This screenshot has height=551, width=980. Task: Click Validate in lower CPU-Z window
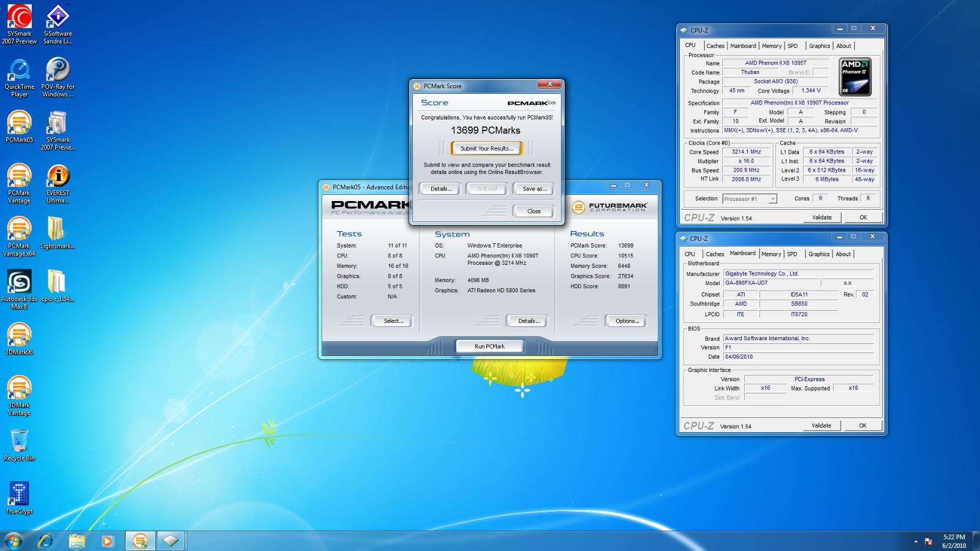[821, 426]
